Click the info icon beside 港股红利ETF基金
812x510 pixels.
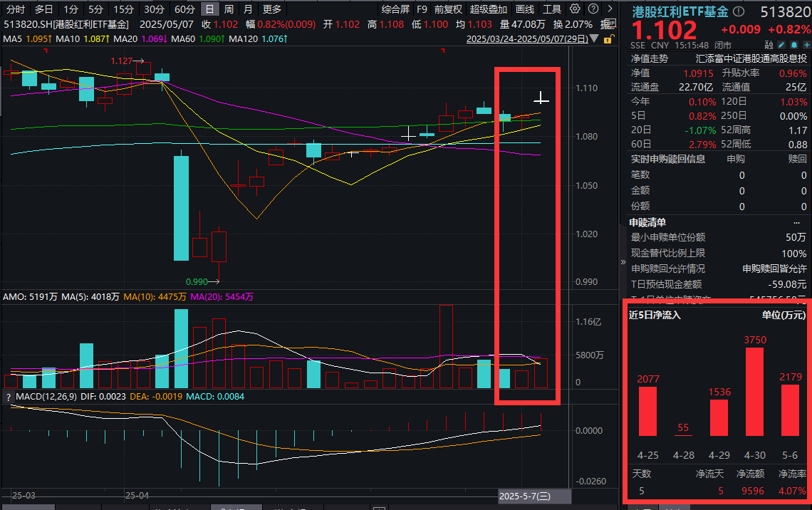click(x=739, y=12)
